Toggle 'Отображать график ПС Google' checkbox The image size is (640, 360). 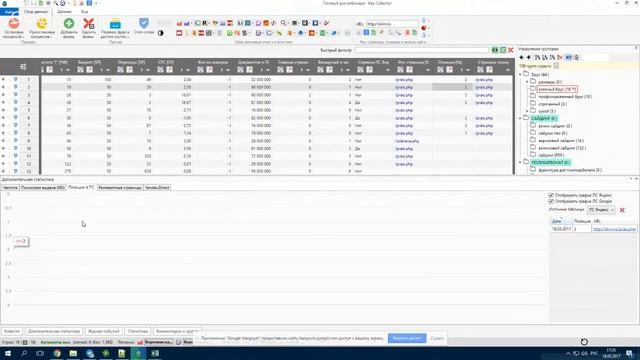(x=551, y=201)
